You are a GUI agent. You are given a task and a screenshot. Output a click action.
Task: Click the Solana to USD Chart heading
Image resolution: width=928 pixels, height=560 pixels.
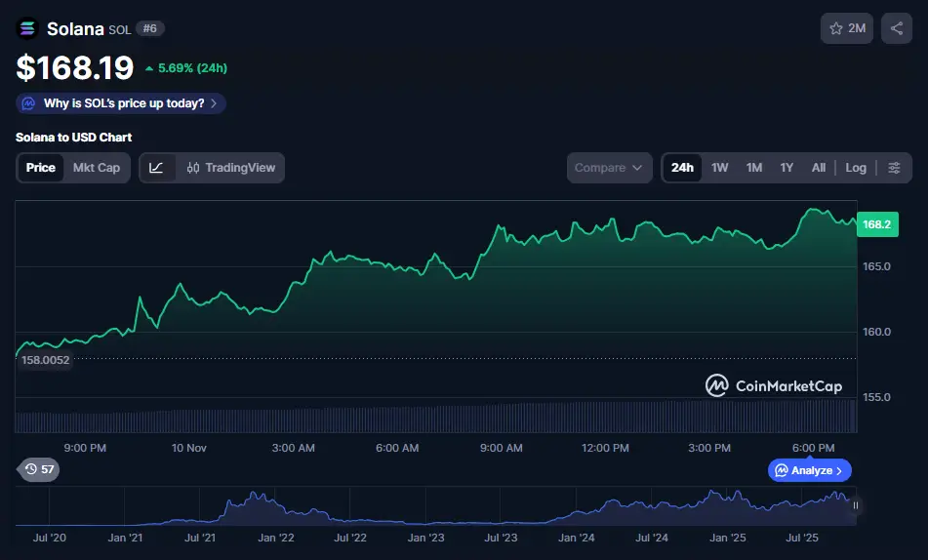pyautogui.click(x=73, y=138)
